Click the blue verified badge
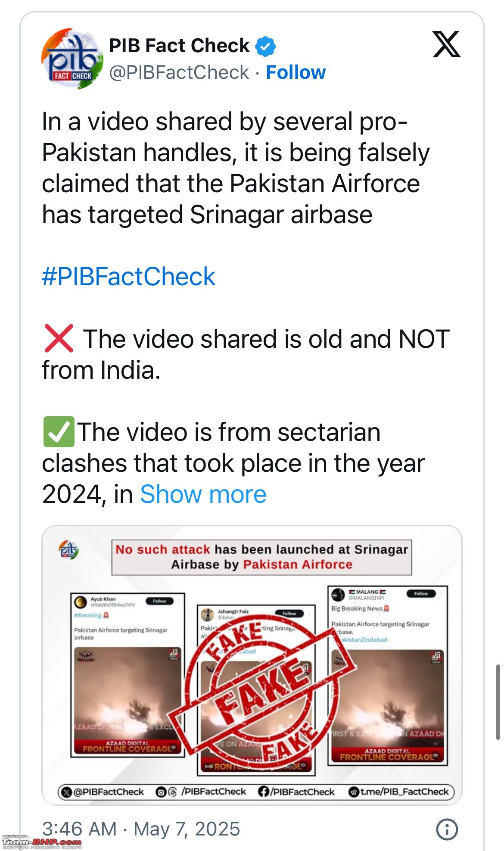 pyautogui.click(x=266, y=47)
